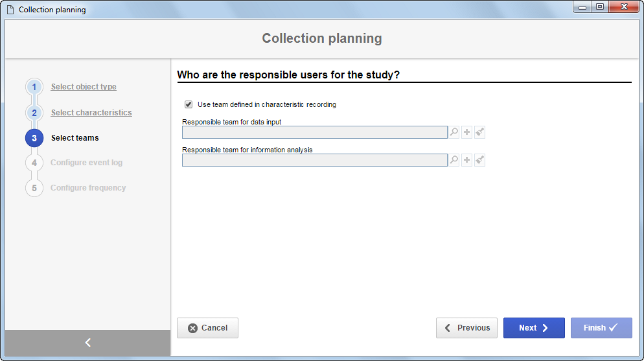Click the step 1 circle icon
This screenshot has height=361, width=644.
pos(34,87)
